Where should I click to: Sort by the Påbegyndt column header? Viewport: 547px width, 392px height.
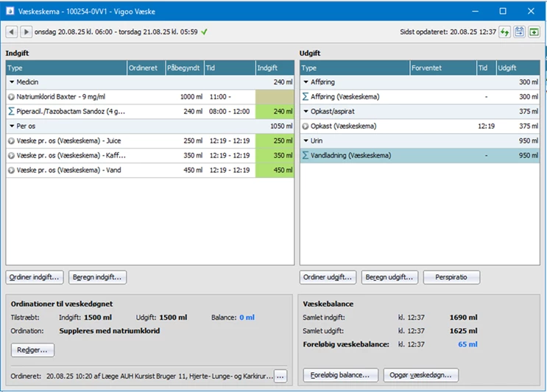tap(184, 68)
